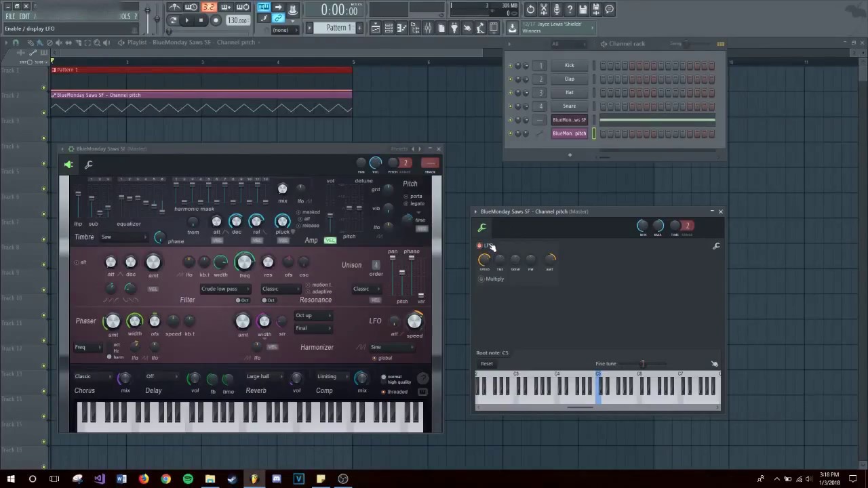This screenshot has width=868, height=488.
Task: Click the filter freq knob
Action: coord(244,262)
